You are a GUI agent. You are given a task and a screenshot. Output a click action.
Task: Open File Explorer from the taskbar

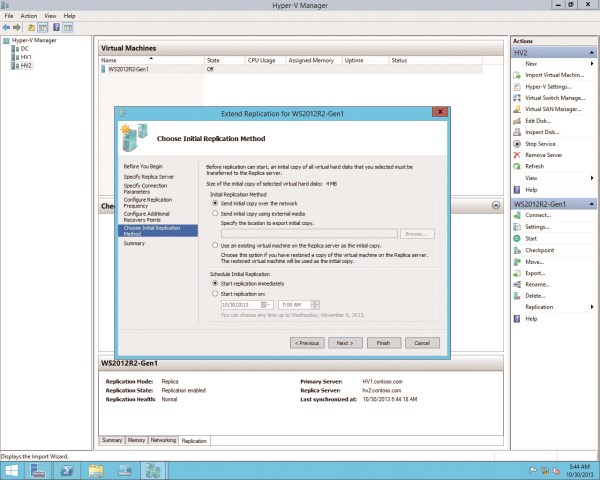coord(96,471)
